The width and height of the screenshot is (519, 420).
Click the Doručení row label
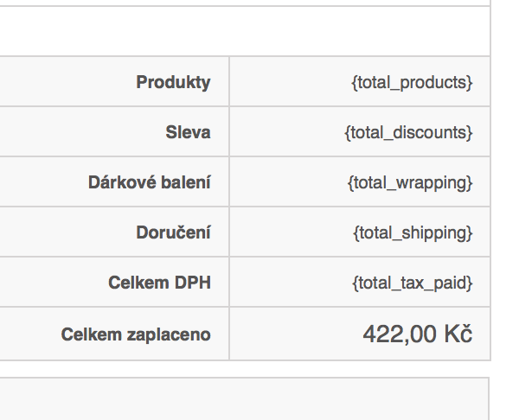173,233
